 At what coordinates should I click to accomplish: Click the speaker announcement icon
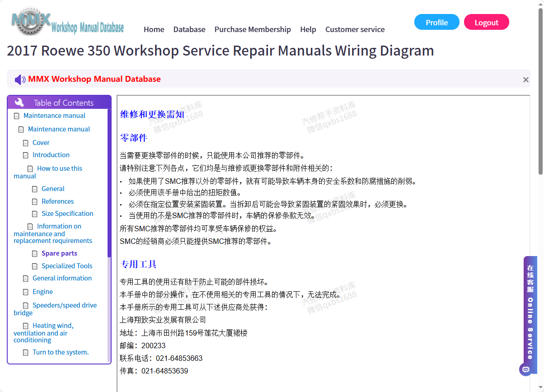(20, 79)
